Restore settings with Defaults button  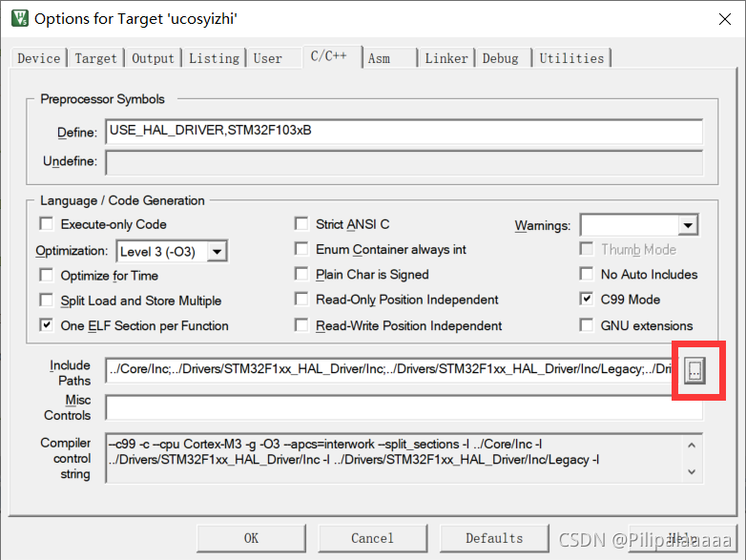(494, 538)
